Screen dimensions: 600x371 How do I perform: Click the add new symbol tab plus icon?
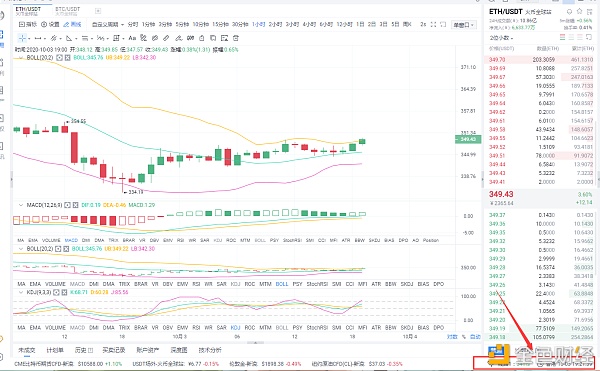pyautogui.click(x=98, y=11)
